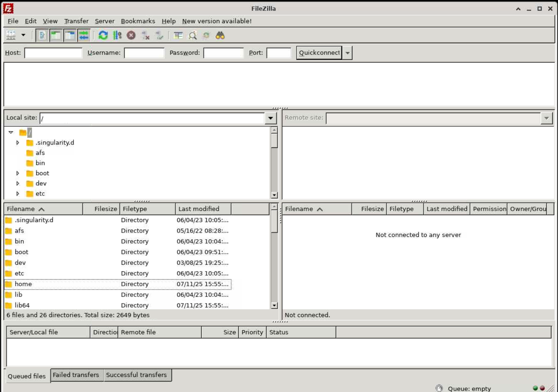Open Quickconnect history dropdown arrow
Screen dimensions: 558x392
(x=347, y=53)
